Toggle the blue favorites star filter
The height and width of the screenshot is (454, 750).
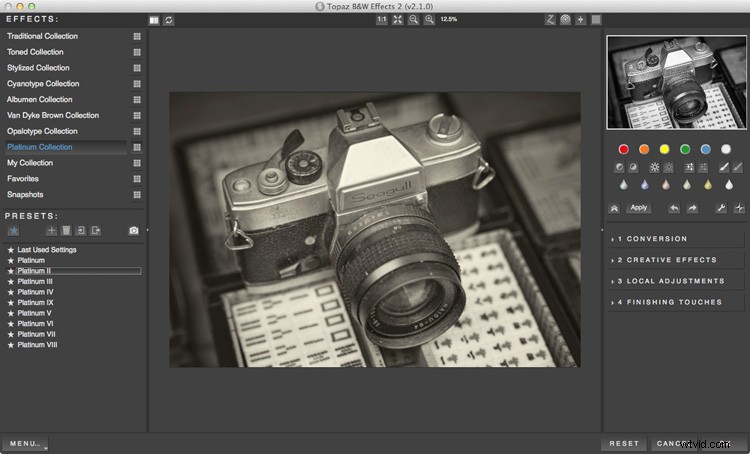coord(13,231)
